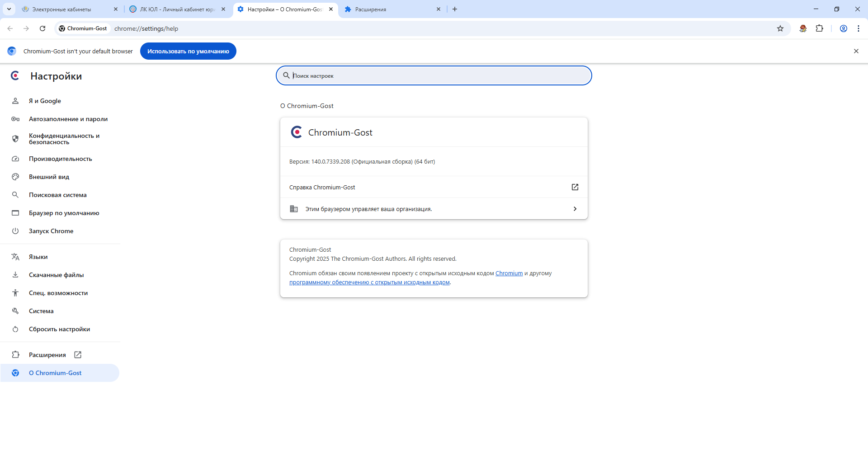The image size is (868, 470).
Task: Select О Chromium-Gost sidebar item
Action: (x=60, y=373)
